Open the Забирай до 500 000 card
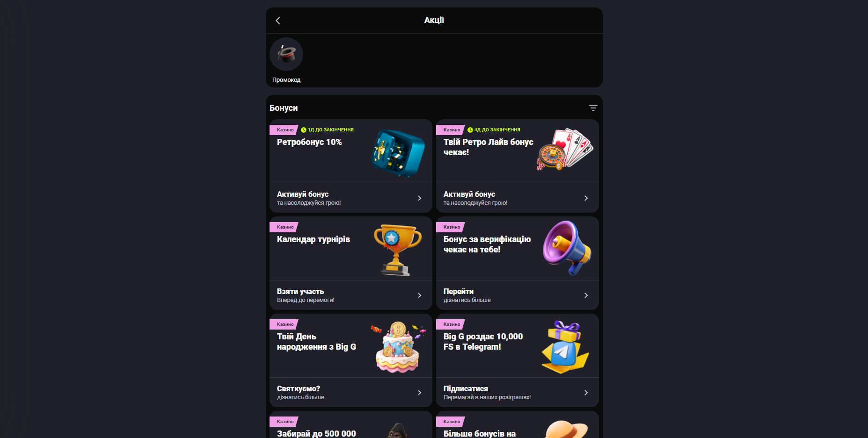The image size is (868, 438). (351, 424)
